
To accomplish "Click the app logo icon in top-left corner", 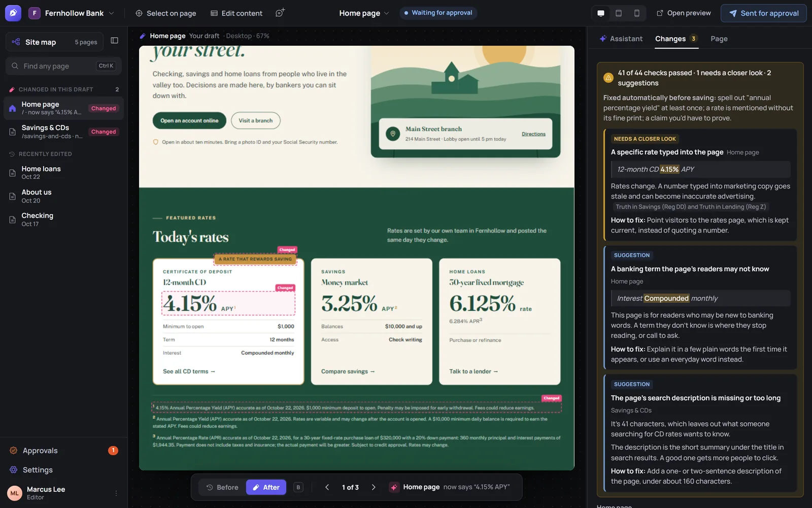I will (x=13, y=13).
